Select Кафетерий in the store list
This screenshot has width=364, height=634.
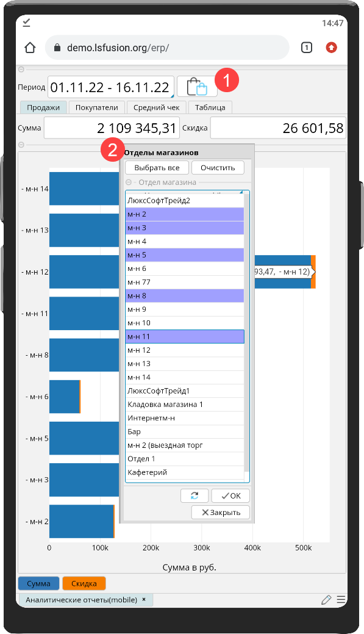[x=185, y=472]
